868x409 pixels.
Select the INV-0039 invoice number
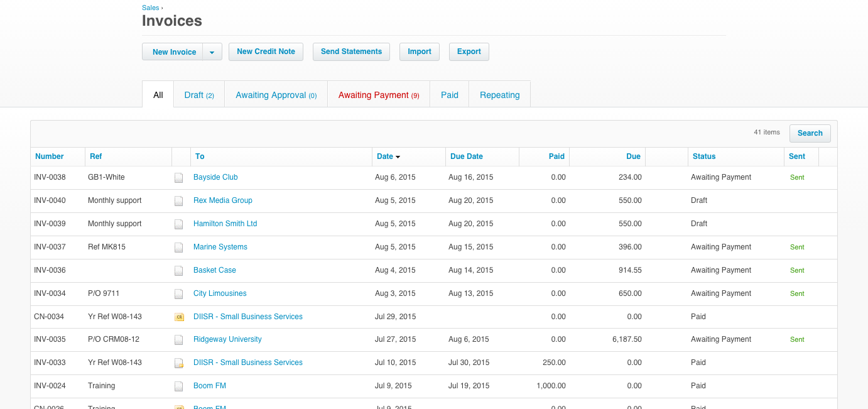click(x=50, y=224)
